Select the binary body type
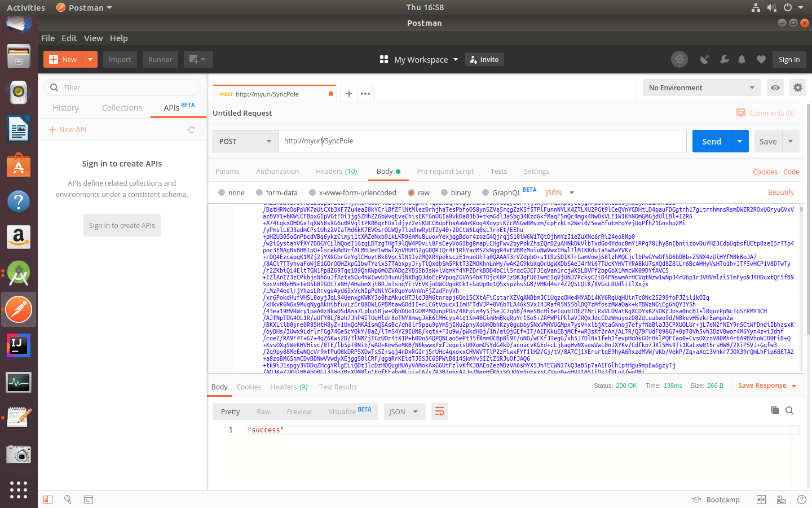The height and width of the screenshot is (508, 812). click(456, 192)
